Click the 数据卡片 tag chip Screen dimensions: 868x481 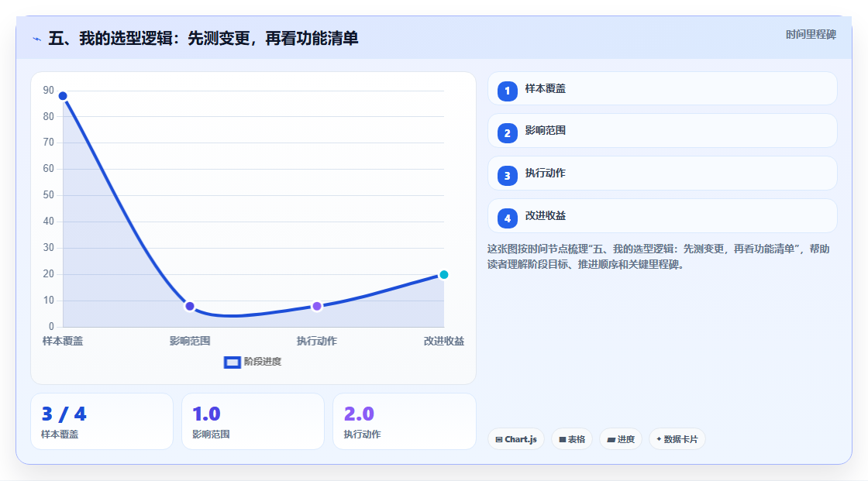point(677,439)
